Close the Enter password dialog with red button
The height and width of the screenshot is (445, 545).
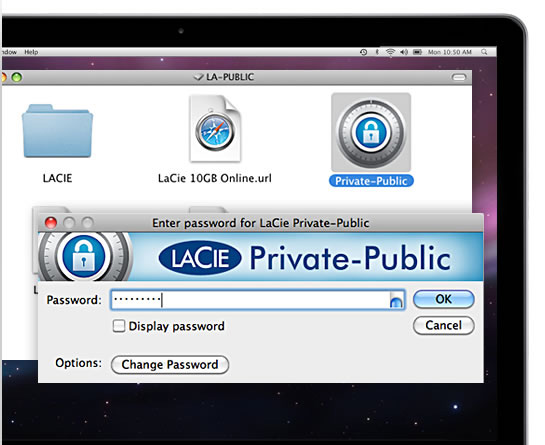pos(51,222)
